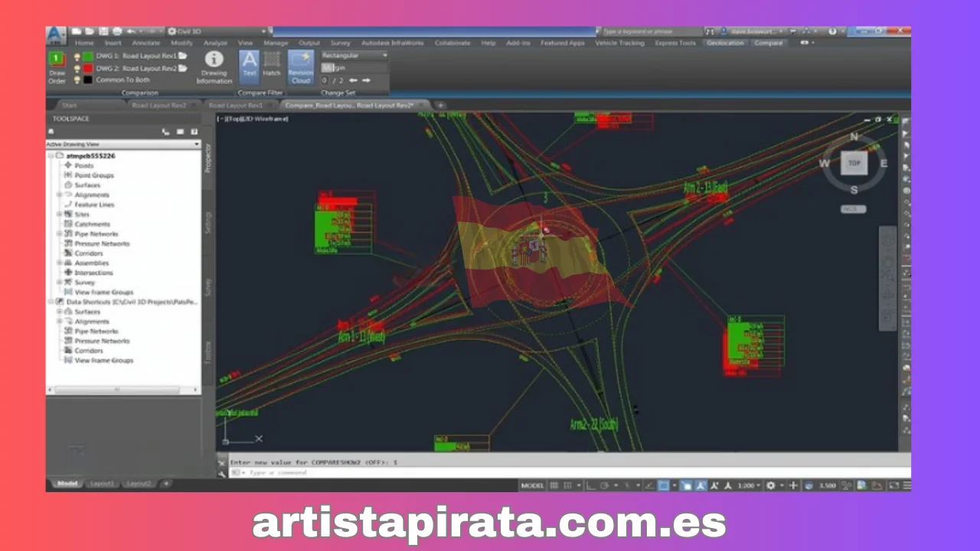Click the red DWG 2 color swatch

pyautogui.click(x=87, y=68)
